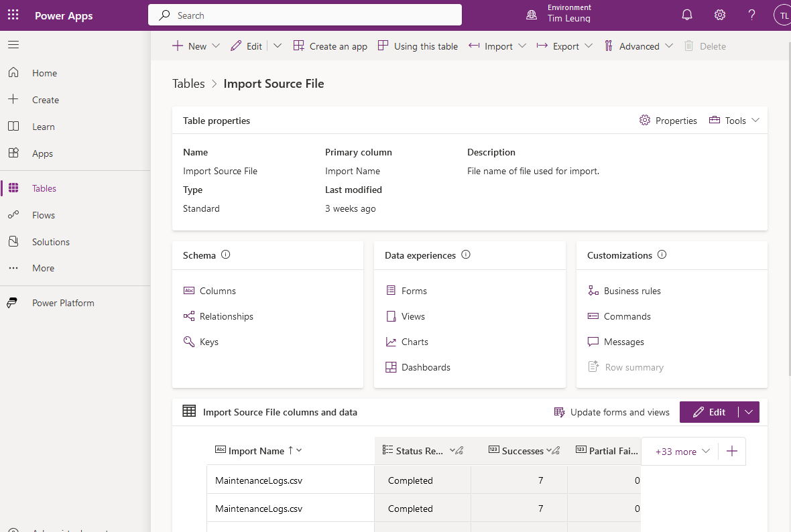The image size is (791, 532).
Task: Collapse the left navigation hamburger menu
Action: click(13, 45)
